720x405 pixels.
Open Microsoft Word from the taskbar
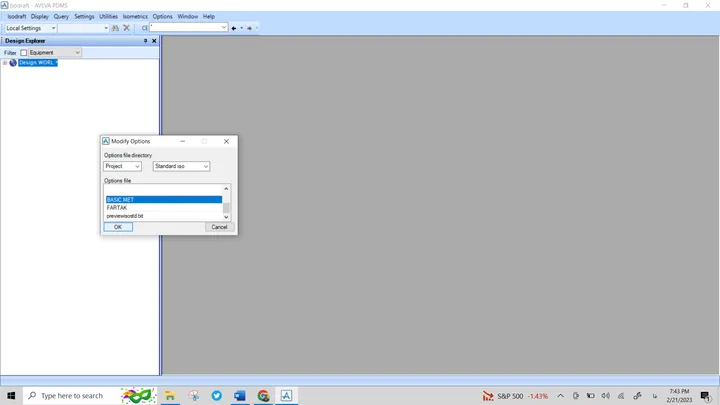pos(240,395)
